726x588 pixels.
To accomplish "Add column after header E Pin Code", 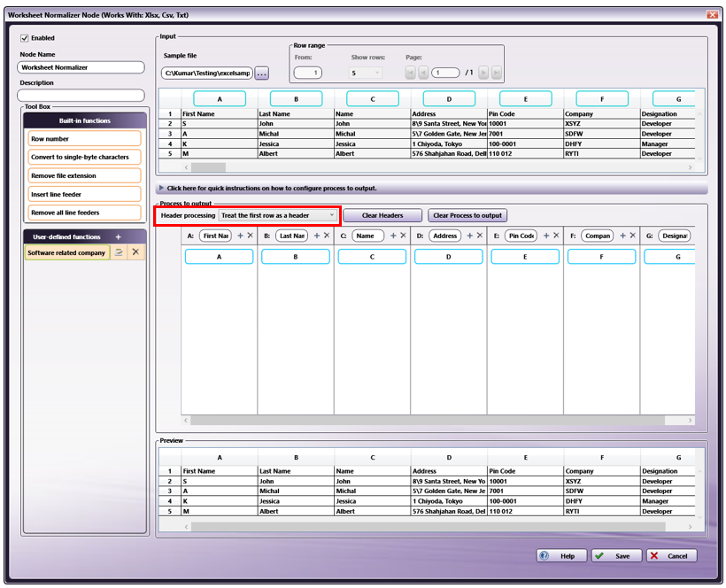I will click(546, 236).
